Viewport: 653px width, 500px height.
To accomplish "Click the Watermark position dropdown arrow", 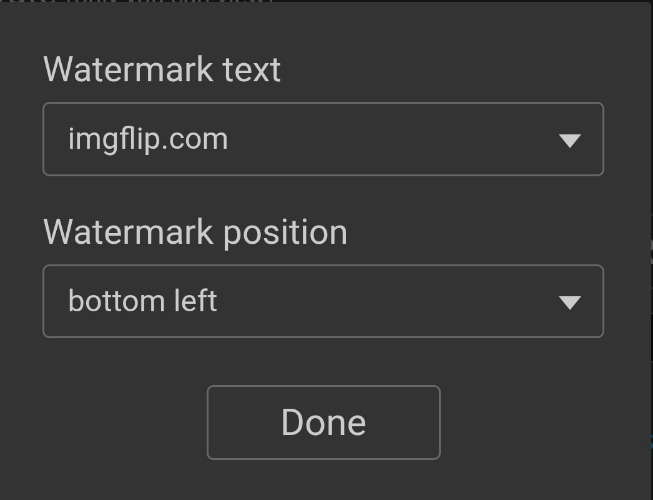I will tap(570, 302).
